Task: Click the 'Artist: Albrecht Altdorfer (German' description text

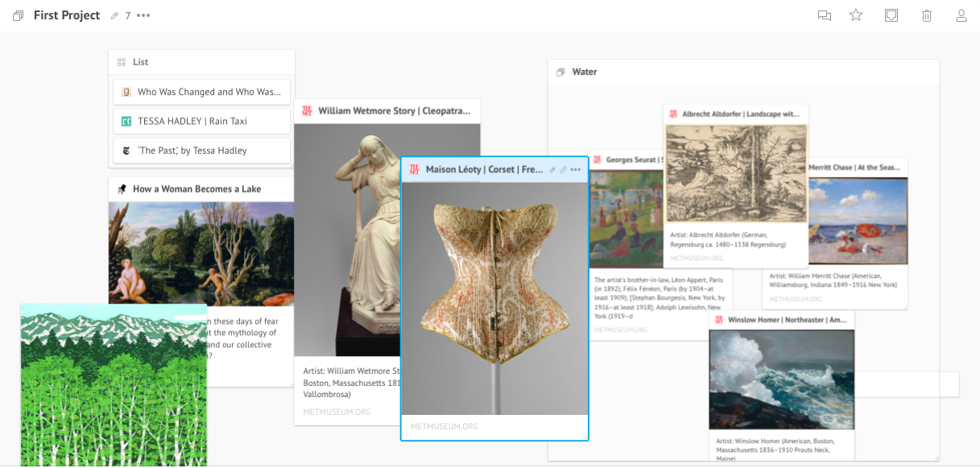Action: [728, 239]
